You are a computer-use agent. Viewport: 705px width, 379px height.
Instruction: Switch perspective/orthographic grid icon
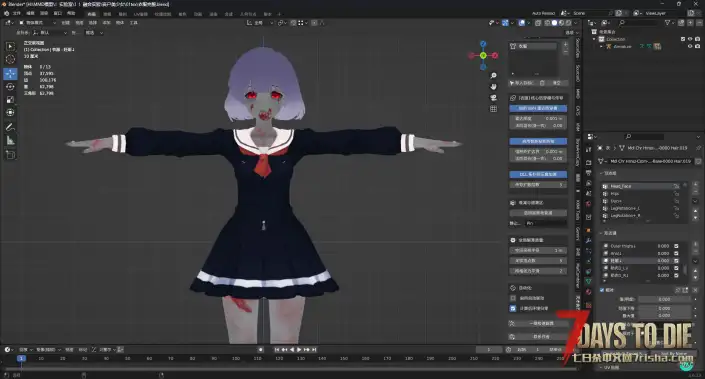click(x=493, y=109)
